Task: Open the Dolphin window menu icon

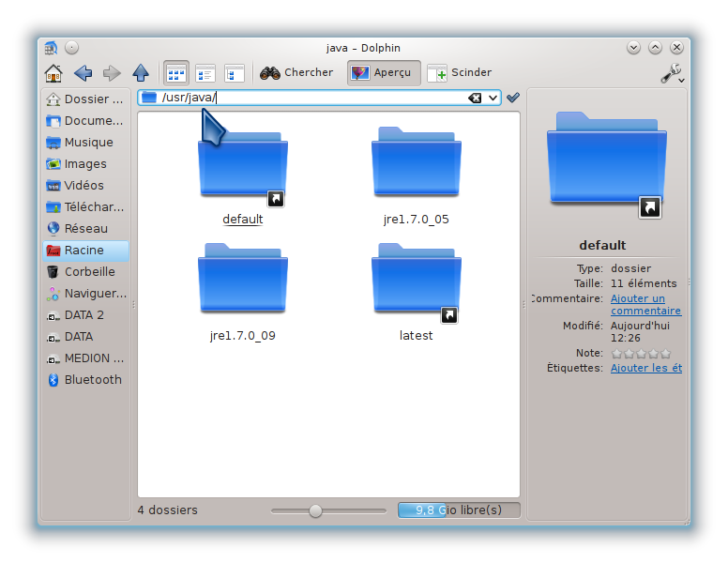Action: 51,48
